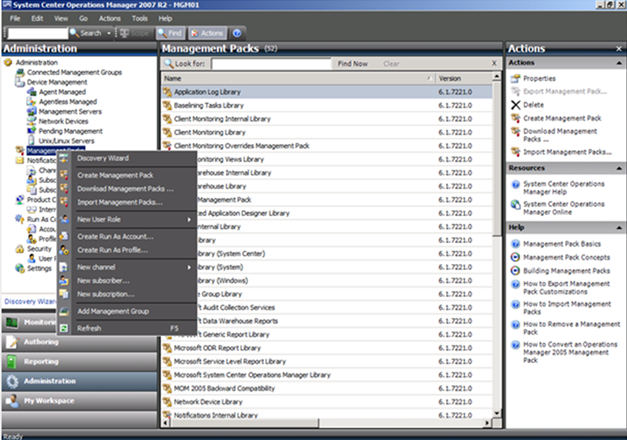
Task: Select Device Management tree node
Action: pyautogui.click(x=57, y=82)
